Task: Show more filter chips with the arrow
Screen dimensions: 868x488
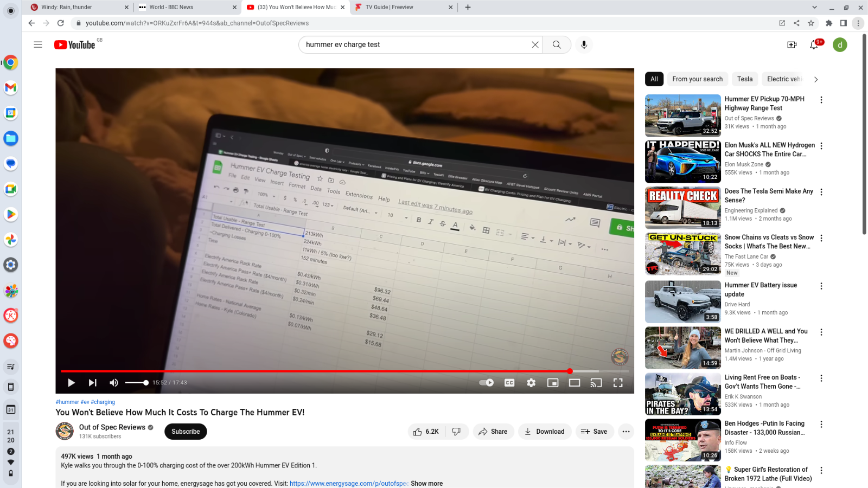Action: coord(816,79)
